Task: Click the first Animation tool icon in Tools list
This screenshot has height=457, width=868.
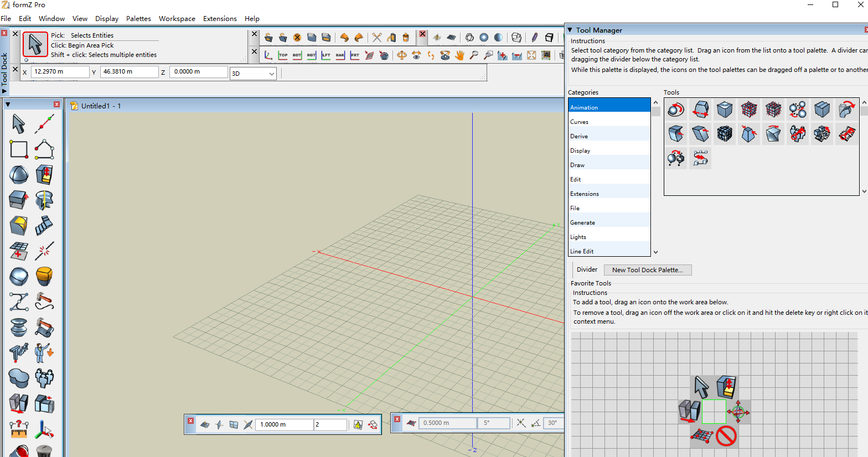Action: (676, 110)
